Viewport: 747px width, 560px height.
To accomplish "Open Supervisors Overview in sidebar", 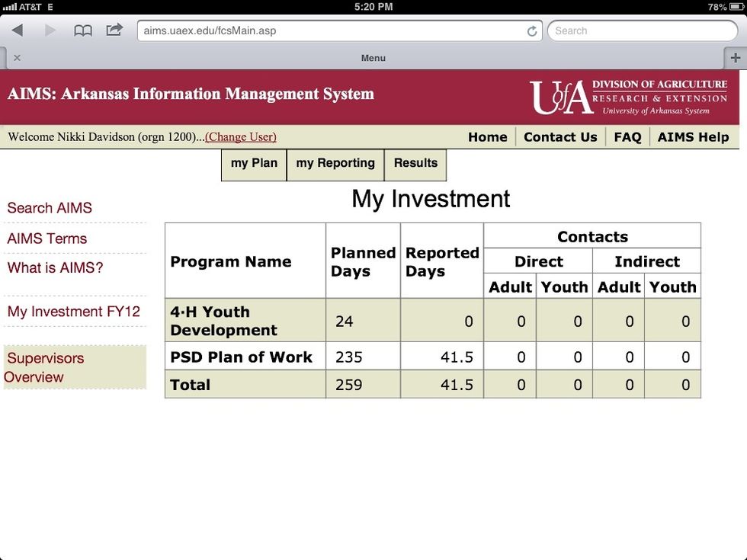I will [x=75, y=367].
